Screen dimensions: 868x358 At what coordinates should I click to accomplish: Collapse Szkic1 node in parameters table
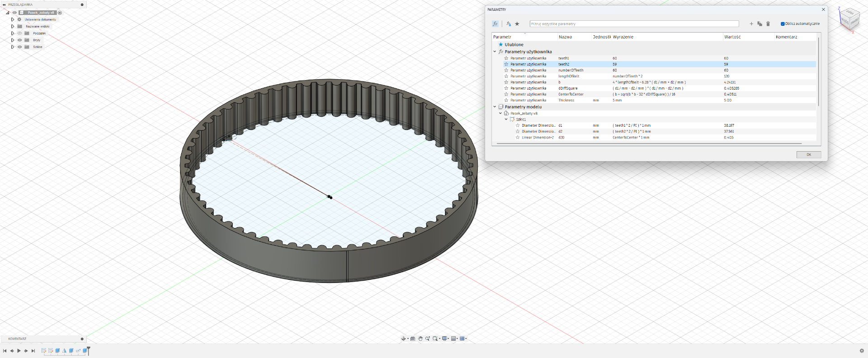[506, 119]
